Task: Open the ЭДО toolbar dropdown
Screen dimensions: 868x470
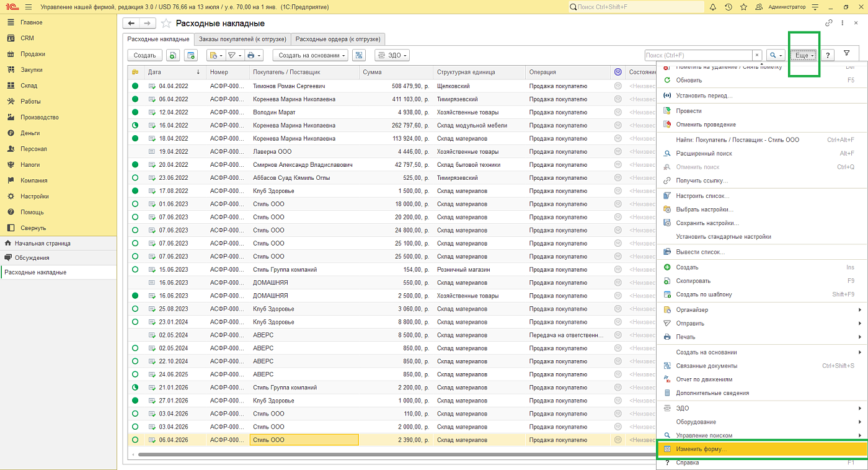Action: 392,55
